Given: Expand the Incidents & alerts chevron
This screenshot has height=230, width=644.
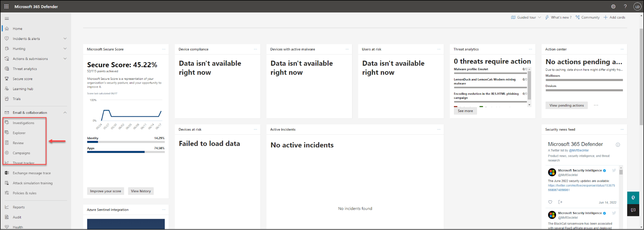Looking at the screenshot, I should 65,39.
